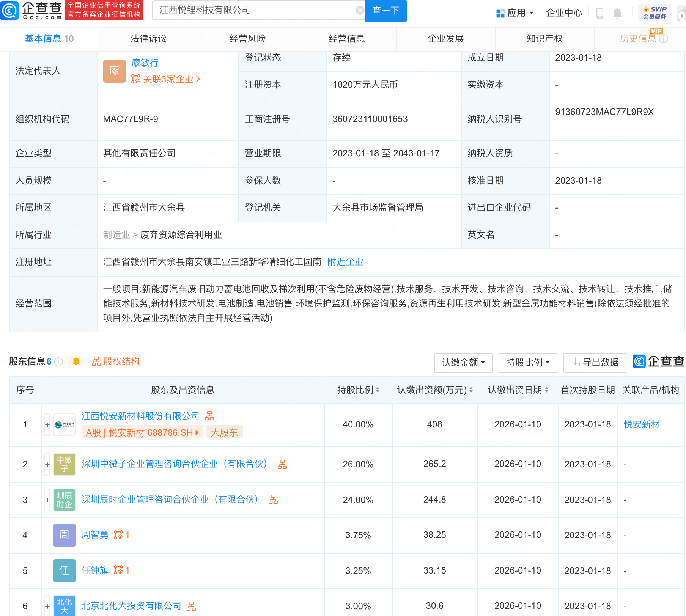686x616 pixels.
Task: Sort by 认缴出资日期 column arrows
Action: (x=546, y=390)
